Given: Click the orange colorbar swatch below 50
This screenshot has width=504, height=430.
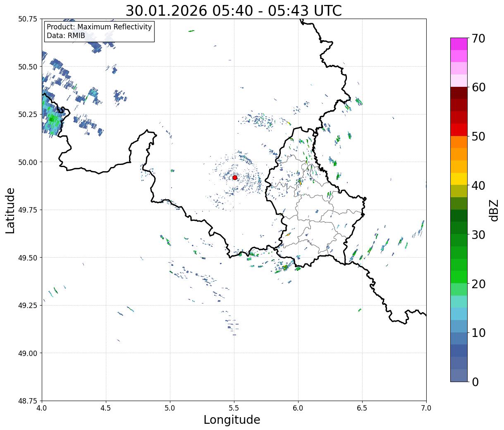Looking at the screenshot, I should [459, 142].
